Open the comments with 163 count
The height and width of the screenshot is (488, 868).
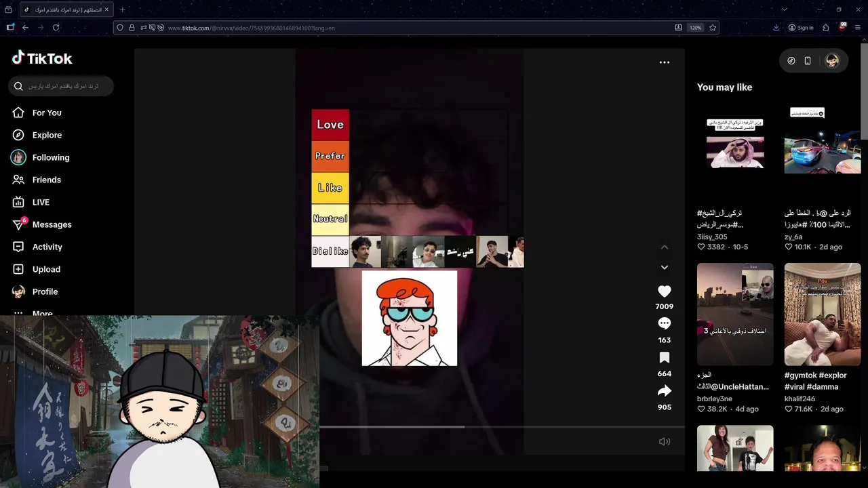665,324
